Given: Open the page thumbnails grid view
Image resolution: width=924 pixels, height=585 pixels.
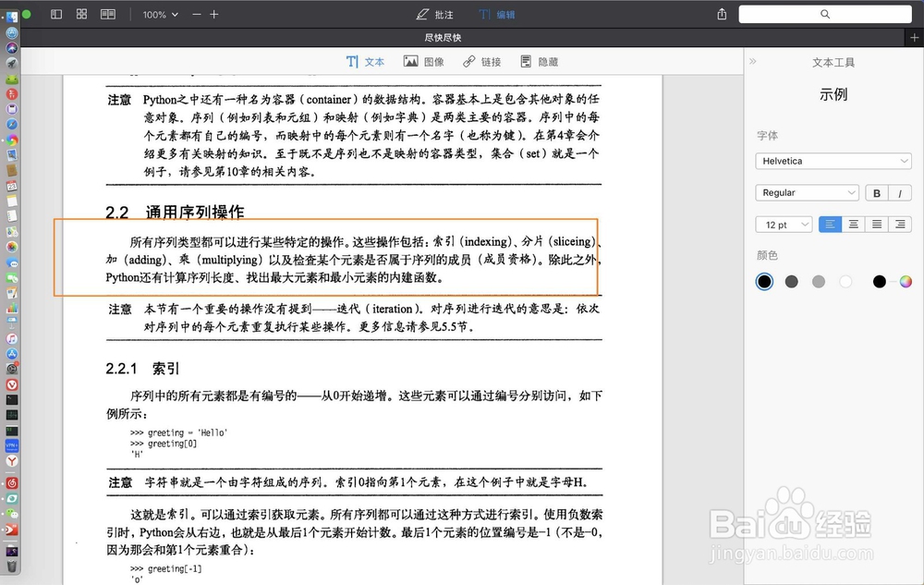Looking at the screenshot, I should [82, 14].
